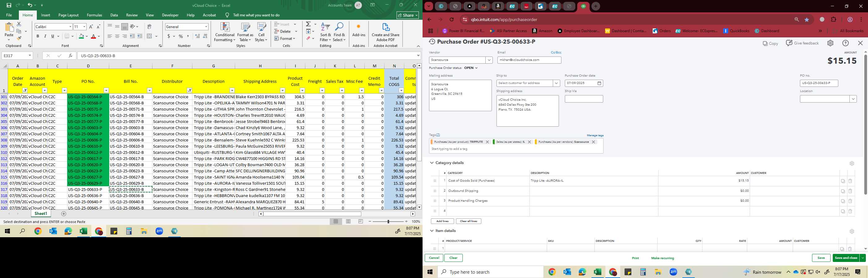Open the Vendor Scansource dropdown
The height and width of the screenshot is (278, 868).
489,60
